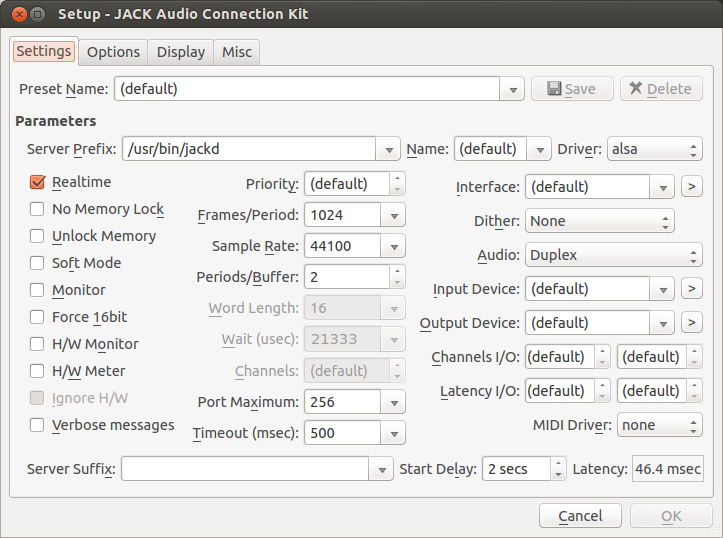Image resolution: width=723 pixels, height=538 pixels.
Task: Click the input Channels I/O spin box
Action: click(x=568, y=357)
